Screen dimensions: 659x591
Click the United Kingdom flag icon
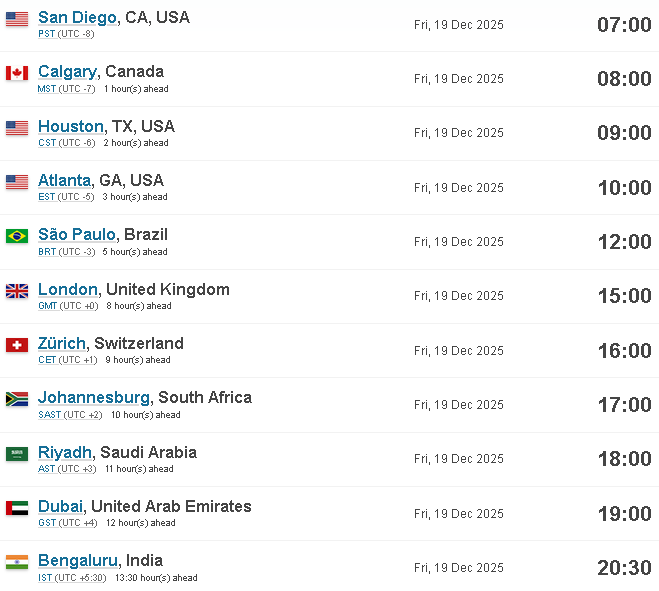[x=17, y=291]
